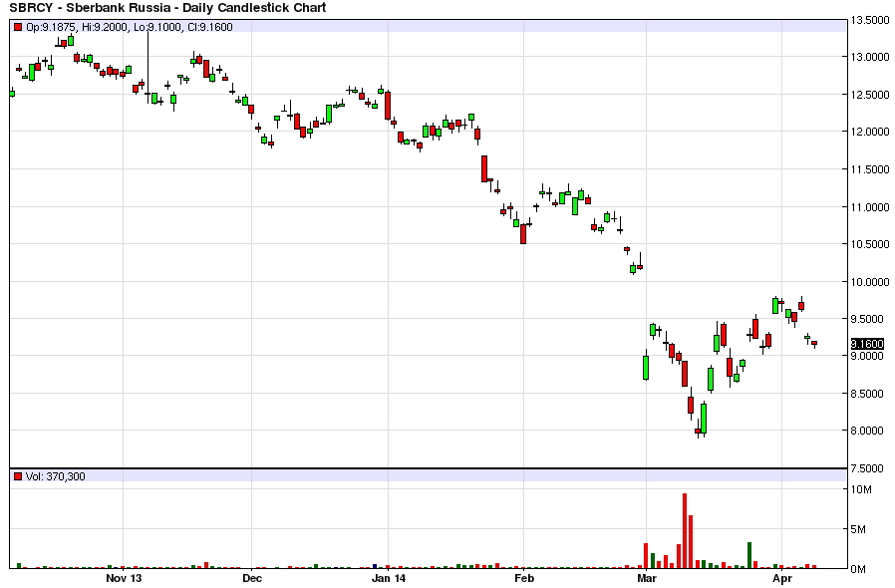Click the 'Vol: 370,300' volume label
This screenshot has height=588, width=895.
[56, 476]
